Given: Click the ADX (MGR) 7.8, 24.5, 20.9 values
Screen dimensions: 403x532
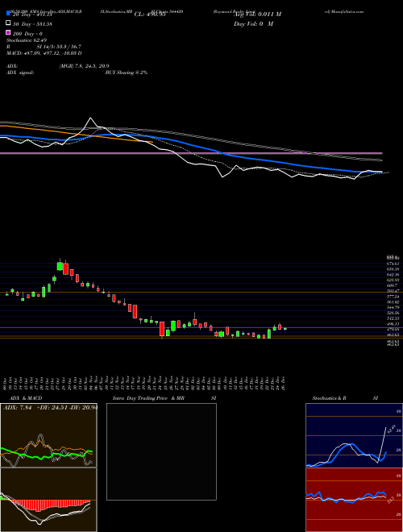Looking at the screenshot, I should pyautogui.click(x=84, y=66).
